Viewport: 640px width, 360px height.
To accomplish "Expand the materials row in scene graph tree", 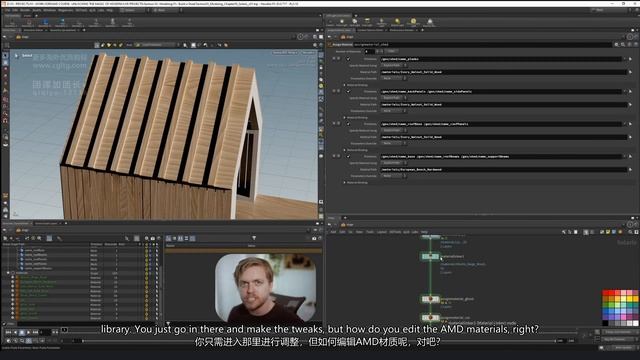I will click(x=8, y=273).
